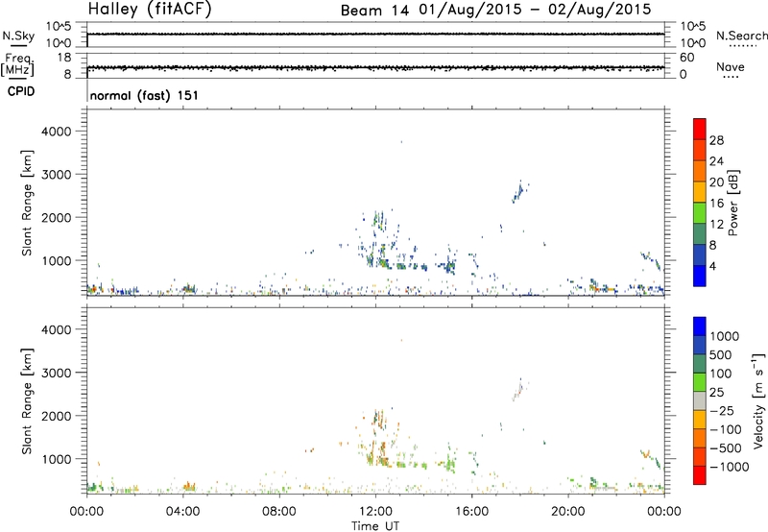This screenshot has height=532, width=768.
Task: Click the "2000" tick in velocity panel
Action: tap(57, 416)
